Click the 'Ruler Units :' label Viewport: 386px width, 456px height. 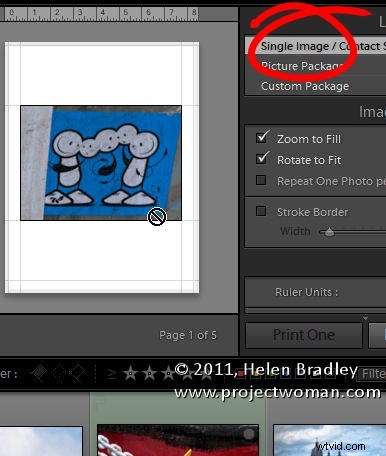click(x=306, y=292)
